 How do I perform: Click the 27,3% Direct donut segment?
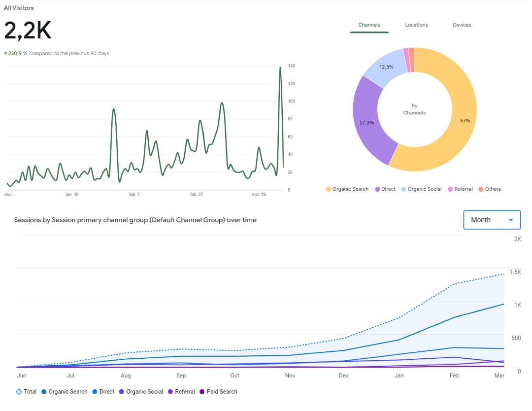click(x=367, y=123)
